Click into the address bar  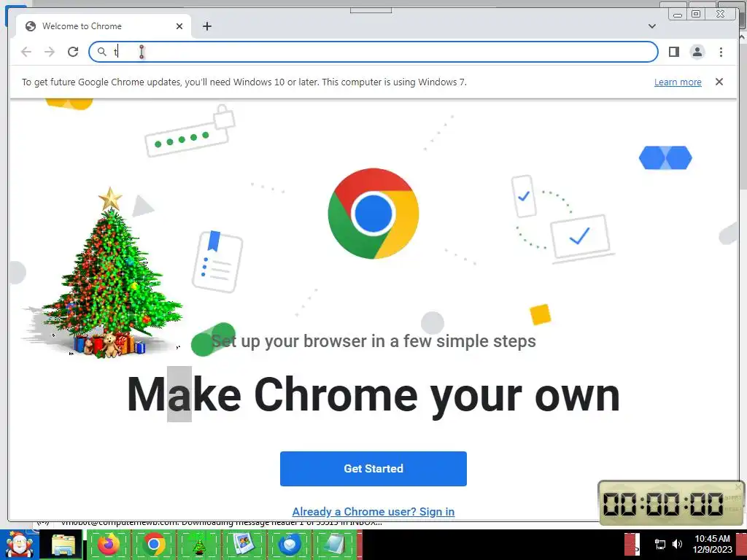click(373, 52)
